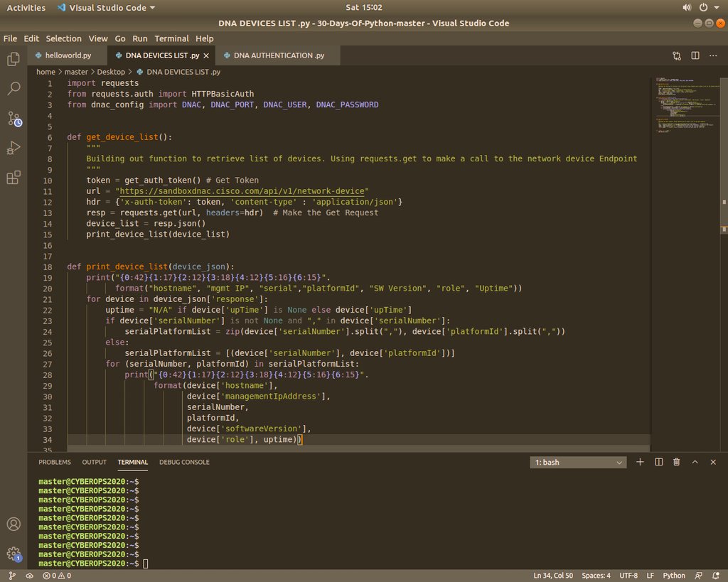
Task: Select the DNA DEVICES LIST .py tab
Action: 161,55
